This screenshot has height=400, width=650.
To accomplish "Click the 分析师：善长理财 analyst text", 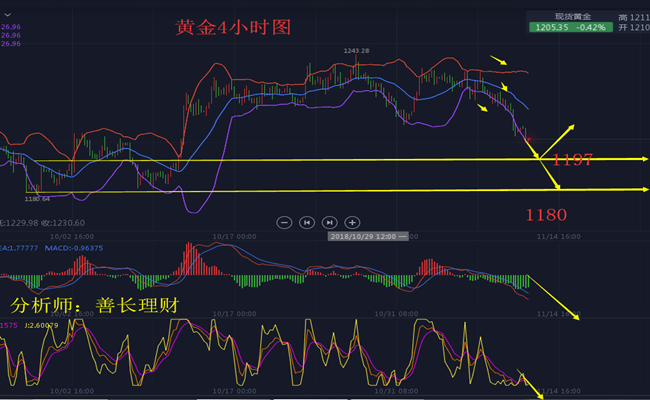I will 94,305.
